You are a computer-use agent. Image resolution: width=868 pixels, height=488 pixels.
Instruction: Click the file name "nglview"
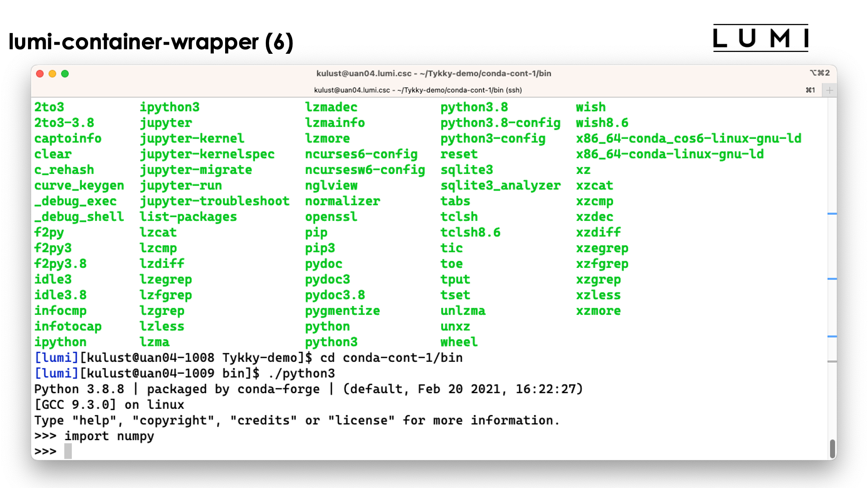pyautogui.click(x=331, y=185)
